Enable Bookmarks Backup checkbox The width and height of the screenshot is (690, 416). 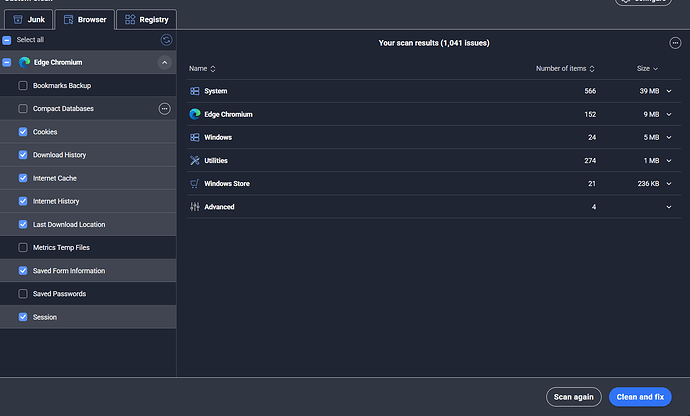(x=23, y=85)
